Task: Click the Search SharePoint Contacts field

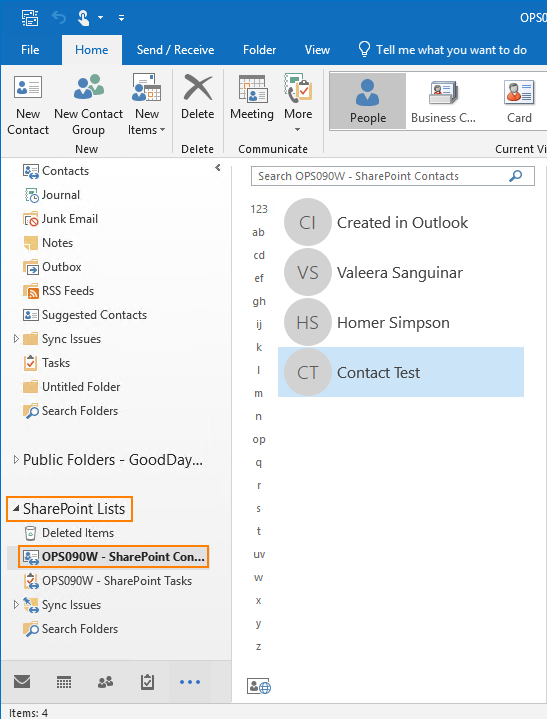Action: point(392,176)
